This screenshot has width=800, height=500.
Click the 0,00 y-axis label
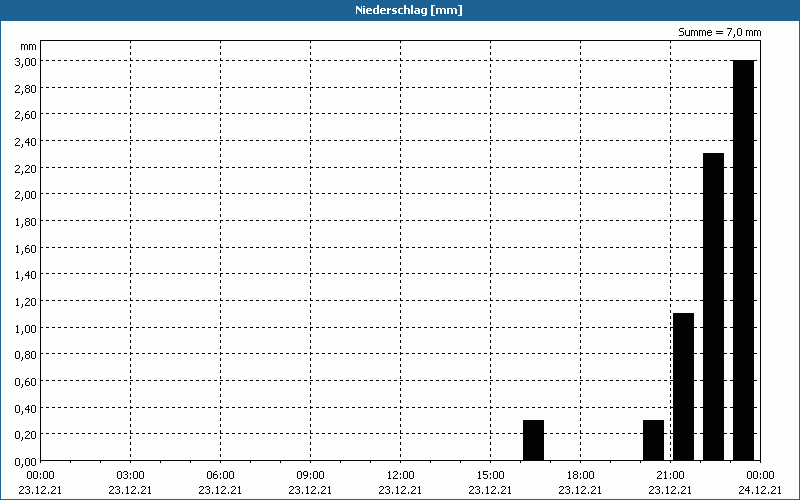pyautogui.click(x=27, y=462)
